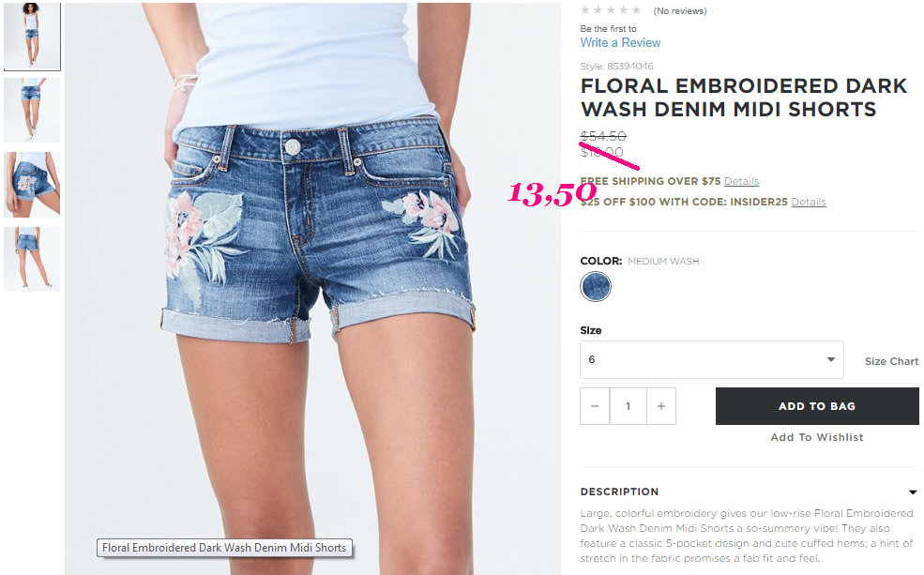Click the quantity input field
924x575 pixels.
pyautogui.click(x=629, y=406)
